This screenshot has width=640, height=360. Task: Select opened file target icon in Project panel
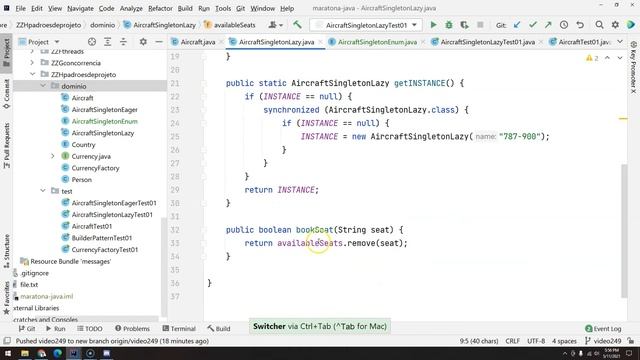click(92, 42)
